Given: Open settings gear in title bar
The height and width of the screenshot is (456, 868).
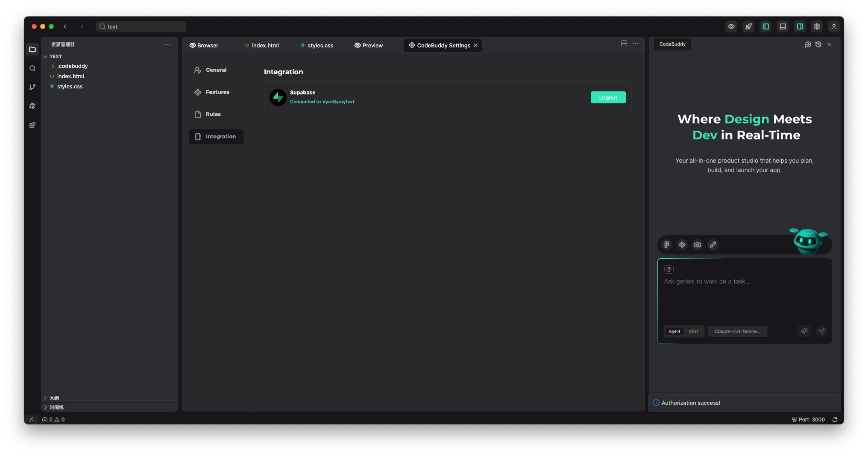Looking at the screenshot, I should click(x=817, y=26).
